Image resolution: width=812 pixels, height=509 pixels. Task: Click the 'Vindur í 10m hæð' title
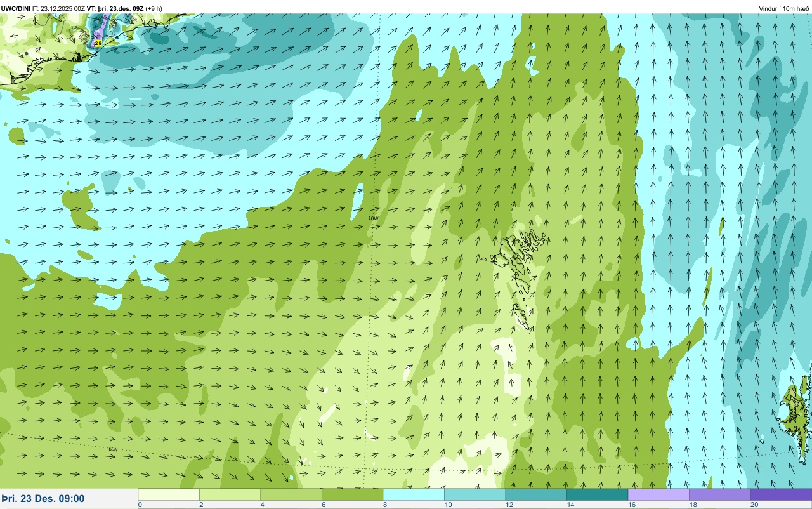pyautogui.click(x=784, y=8)
